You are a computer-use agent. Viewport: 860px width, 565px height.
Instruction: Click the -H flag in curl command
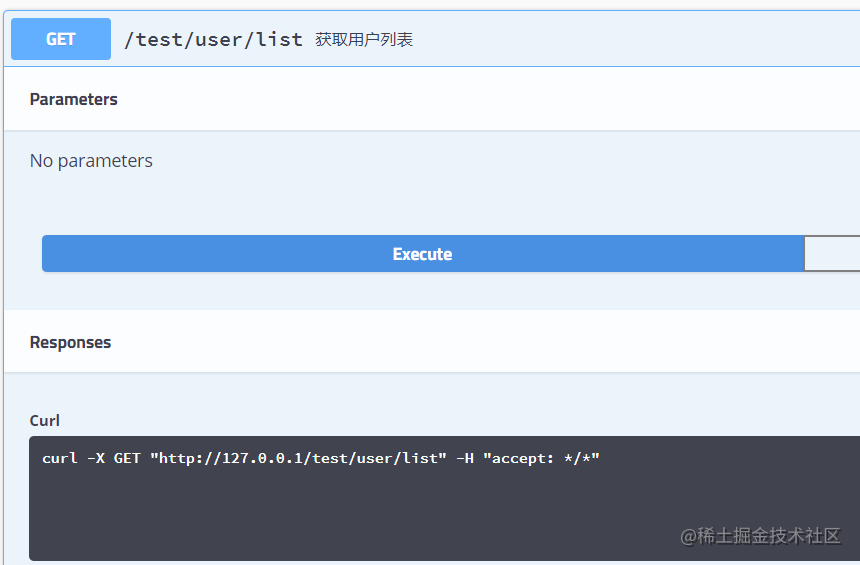(x=464, y=458)
